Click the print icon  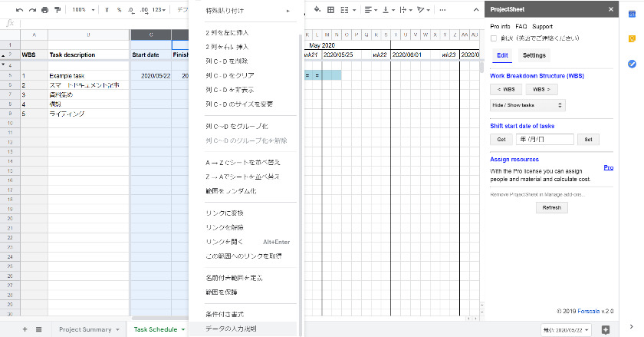(44, 9)
